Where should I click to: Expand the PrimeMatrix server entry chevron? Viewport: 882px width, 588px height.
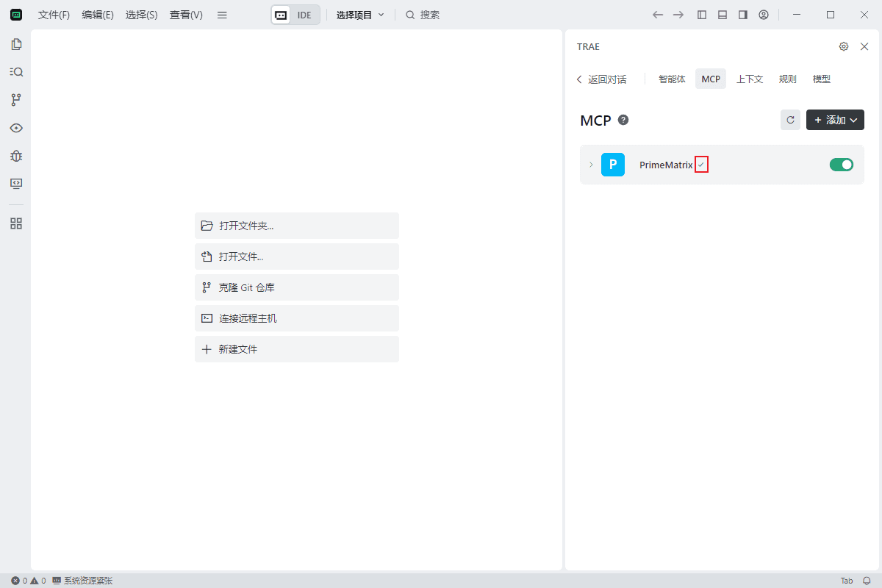tap(590, 165)
